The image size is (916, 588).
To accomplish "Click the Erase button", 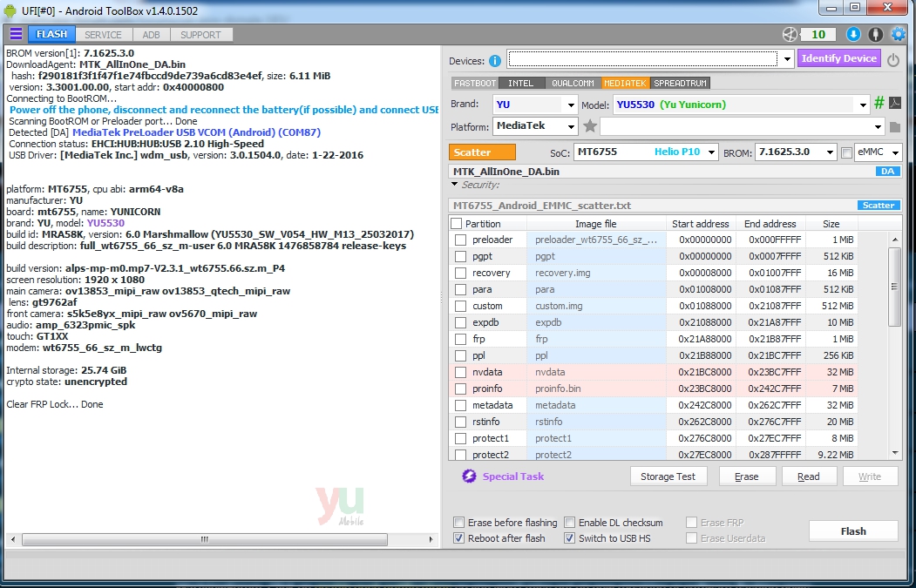I will tap(747, 476).
